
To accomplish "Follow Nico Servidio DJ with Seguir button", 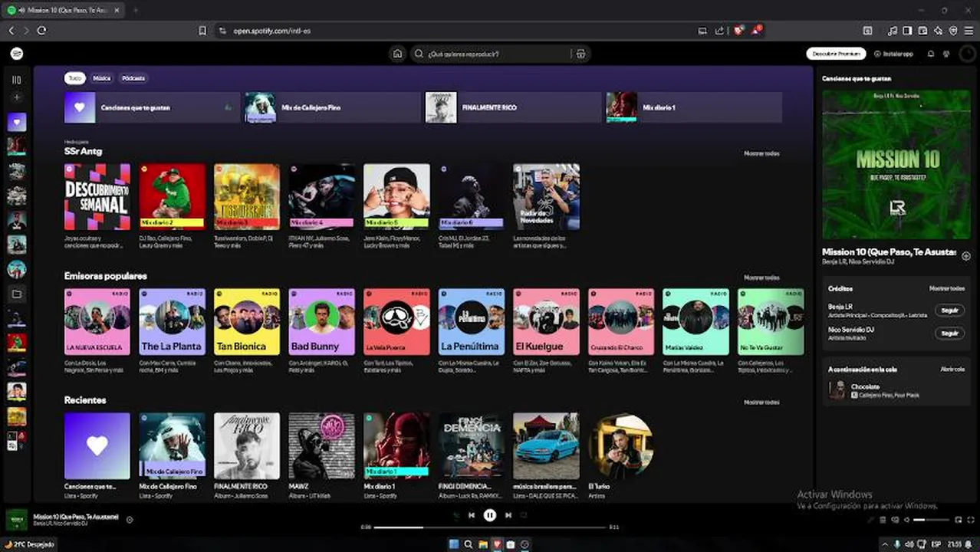I will [949, 333].
